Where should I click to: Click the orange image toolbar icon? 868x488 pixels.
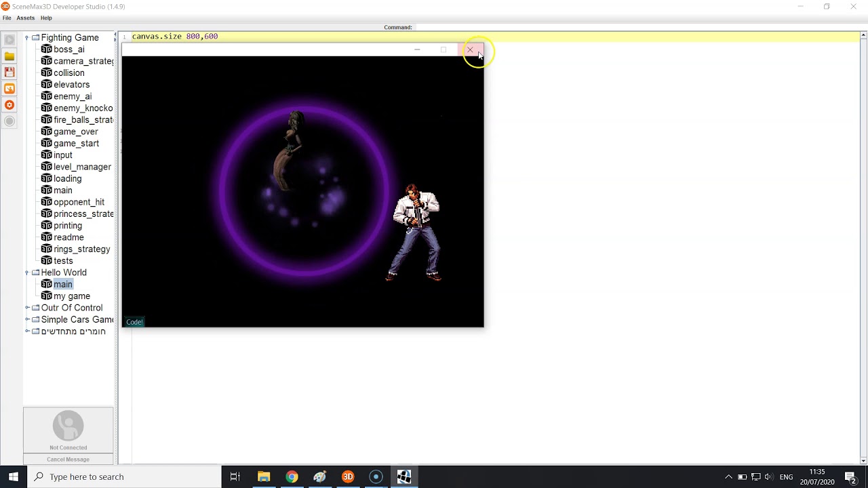click(x=9, y=89)
